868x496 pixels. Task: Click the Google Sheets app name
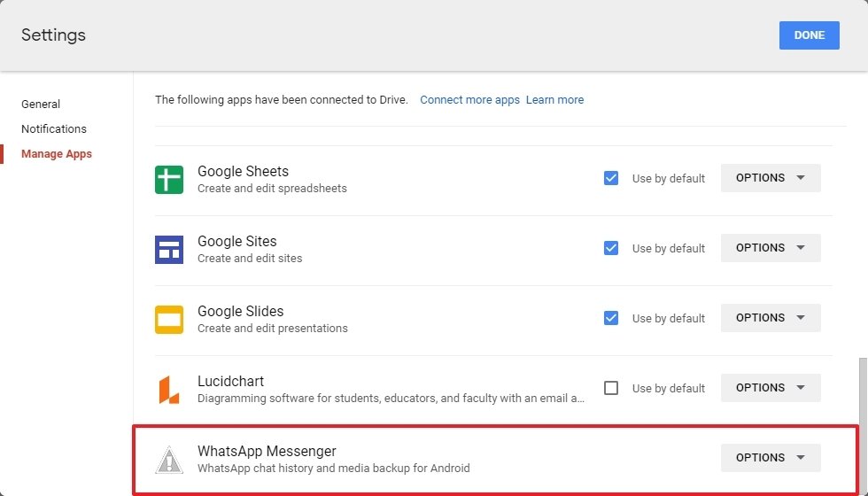tap(243, 171)
